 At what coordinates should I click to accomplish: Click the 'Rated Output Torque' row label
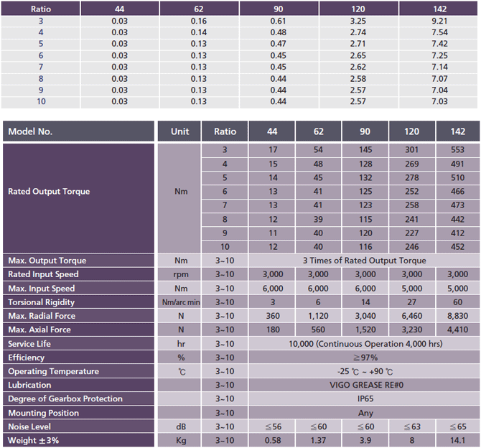[x=78, y=198]
